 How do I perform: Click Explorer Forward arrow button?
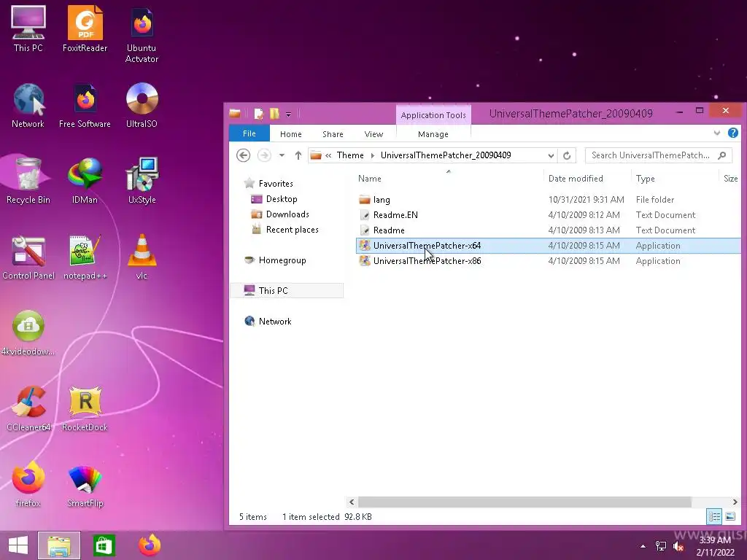pos(264,155)
